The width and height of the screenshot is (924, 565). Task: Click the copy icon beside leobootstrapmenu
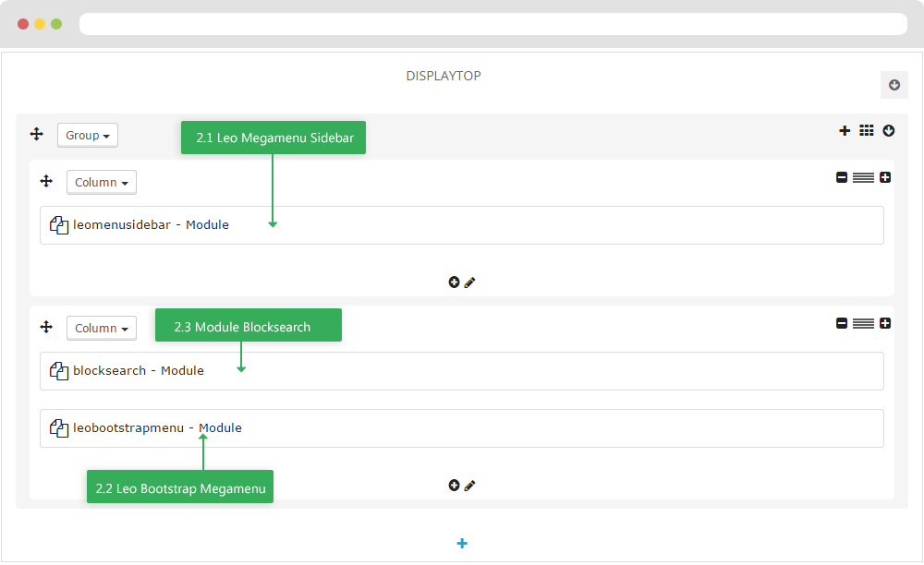59,427
